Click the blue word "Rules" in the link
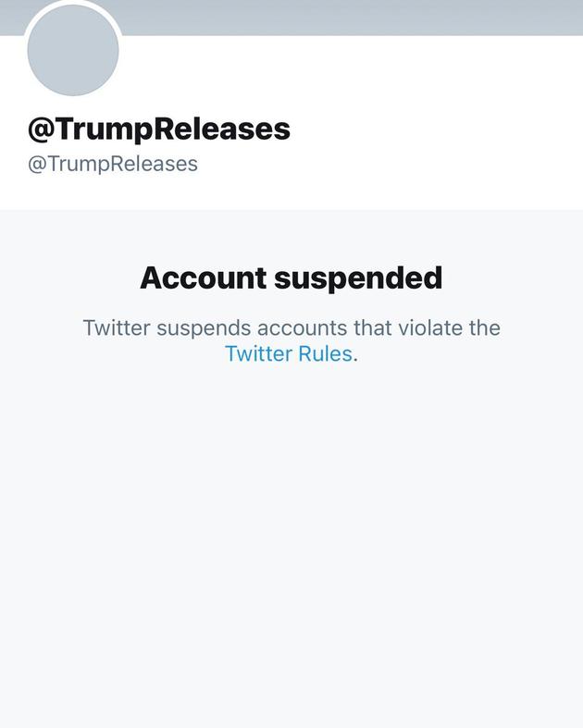The height and width of the screenshot is (728, 583). (x=324, y=353)
